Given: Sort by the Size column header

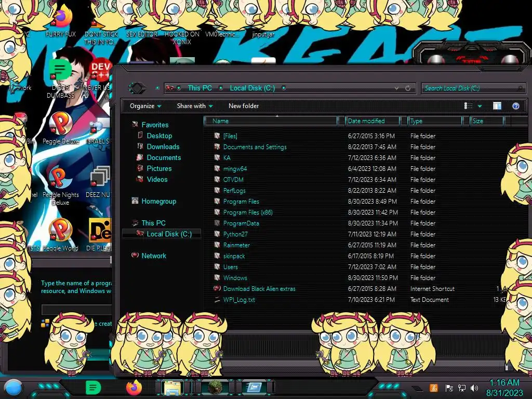Looking at the screenshot, I should [x=486, y=121].
